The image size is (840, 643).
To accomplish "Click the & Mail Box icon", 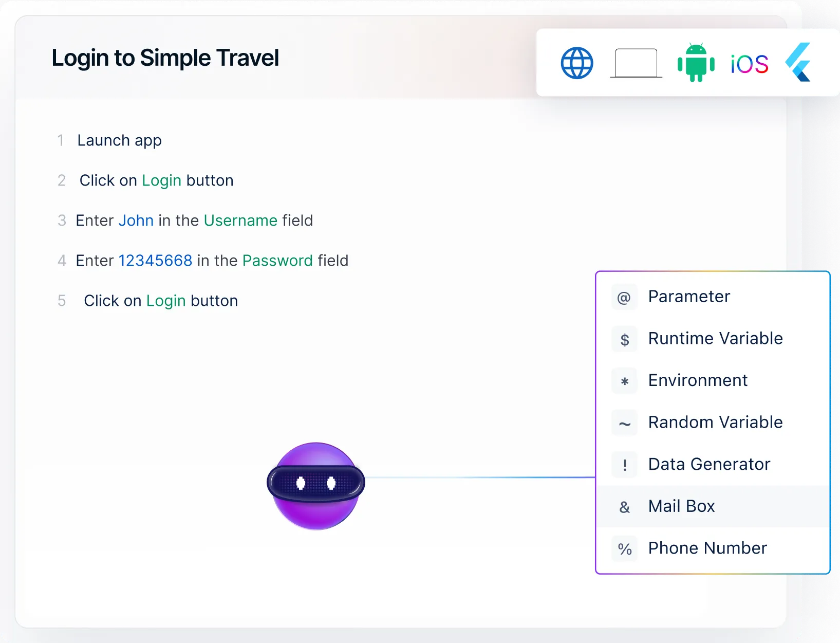I will 624,507.
